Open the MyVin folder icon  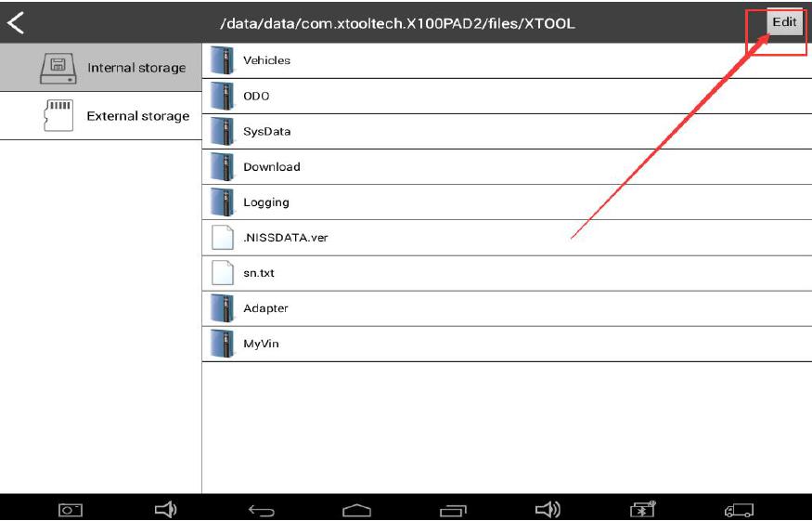(x=222, y=344)
